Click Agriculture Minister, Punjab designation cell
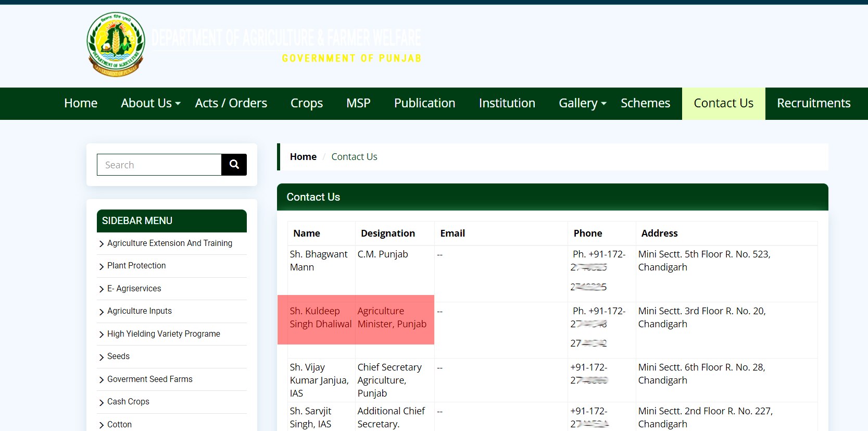 pos(395,330)
